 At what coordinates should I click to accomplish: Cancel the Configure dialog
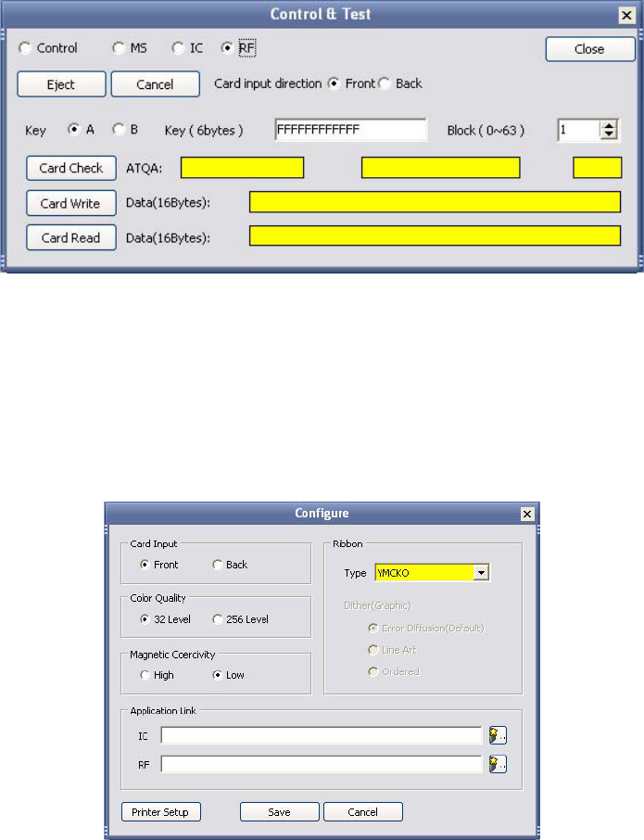(363, 812)
